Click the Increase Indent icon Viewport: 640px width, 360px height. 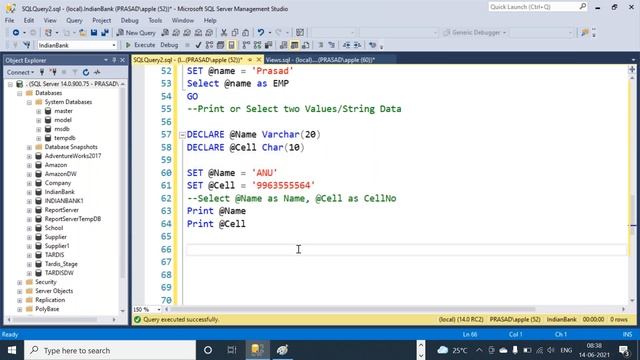pyautogui.click(x=357, y=45)
